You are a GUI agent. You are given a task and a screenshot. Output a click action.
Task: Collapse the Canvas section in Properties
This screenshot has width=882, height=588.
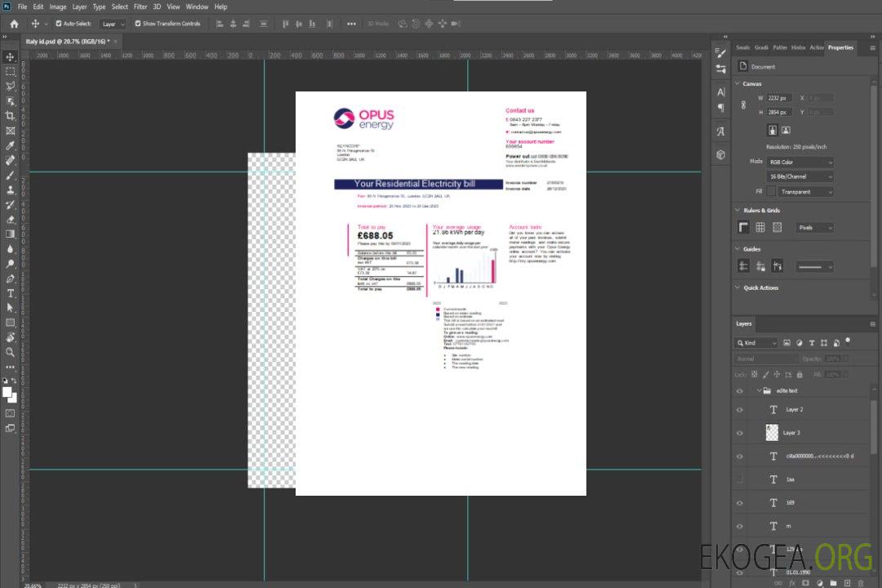tap(737, 83)
